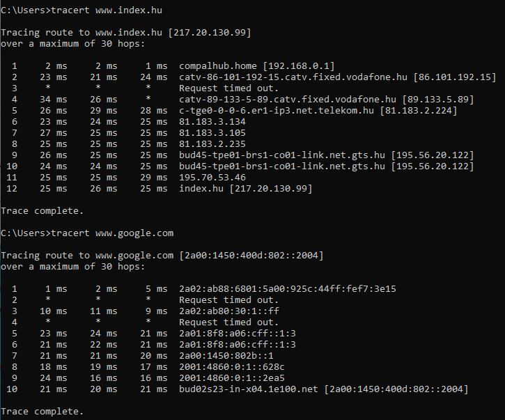Click the 'Tracing route to www.google.com' line

coord(89,256)
